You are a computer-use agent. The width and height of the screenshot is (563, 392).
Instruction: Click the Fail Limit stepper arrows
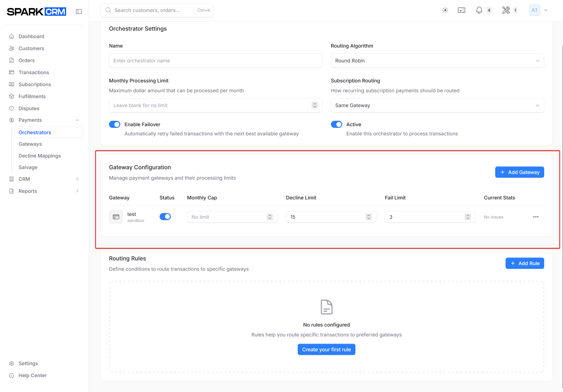468,217
